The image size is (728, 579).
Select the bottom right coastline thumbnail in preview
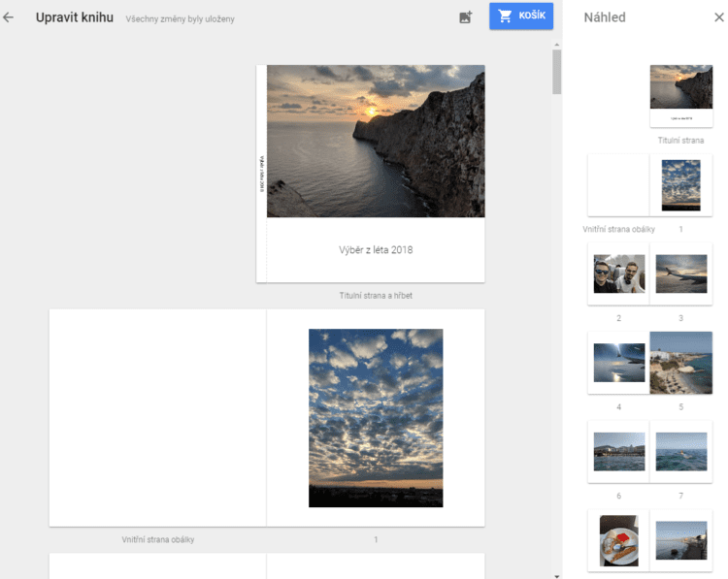click(x=681, y=540)
